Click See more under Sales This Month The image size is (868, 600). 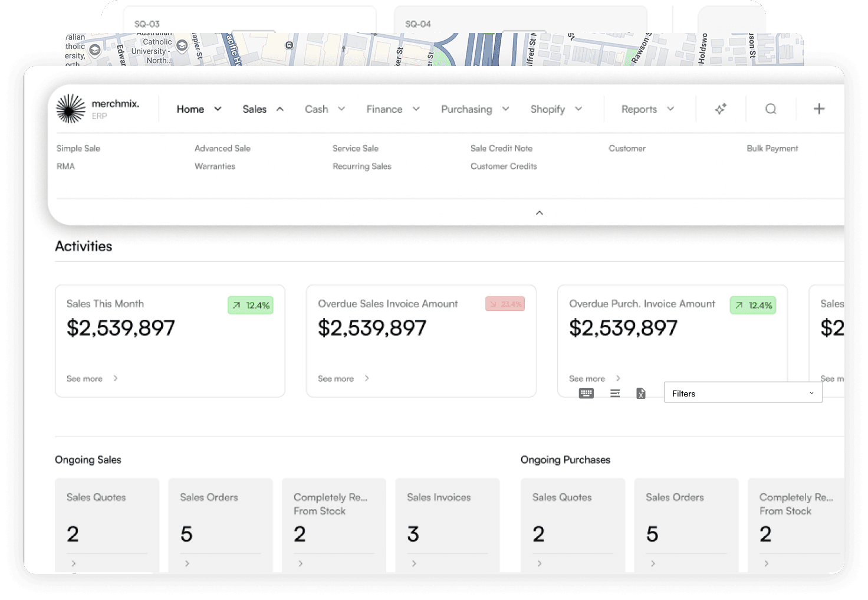[92, 379]
